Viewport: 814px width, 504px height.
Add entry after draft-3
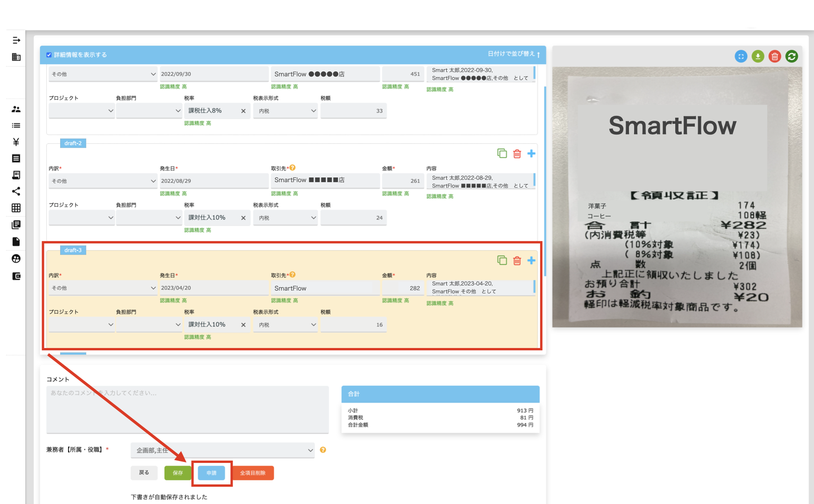[x=532, y=261]
